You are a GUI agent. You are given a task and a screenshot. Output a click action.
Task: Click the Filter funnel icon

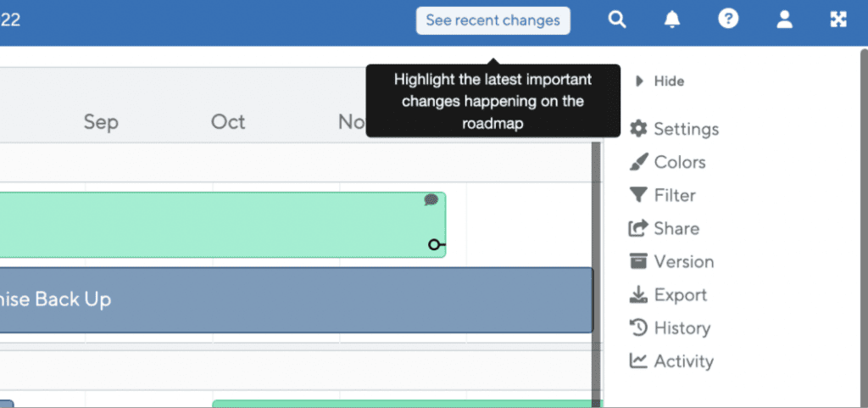tap(638, 195)
